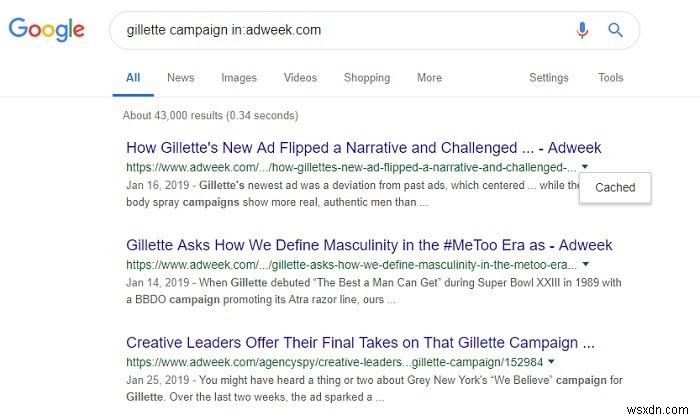Expand dropdown arrow beside agencyspy URL
The height and width of the screenshot is (420, 700).
551,361
